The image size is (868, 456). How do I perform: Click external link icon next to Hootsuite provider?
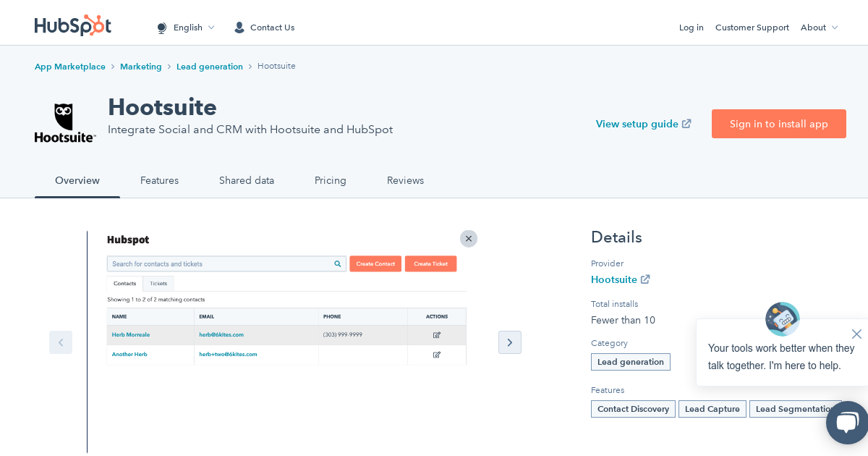pos(645,279)
